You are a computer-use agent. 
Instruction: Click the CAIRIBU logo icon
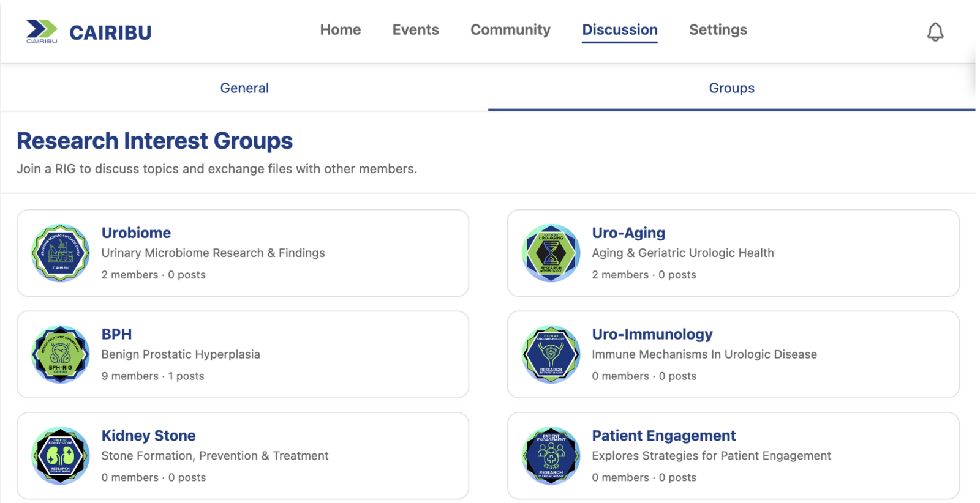tap(42, 32)
